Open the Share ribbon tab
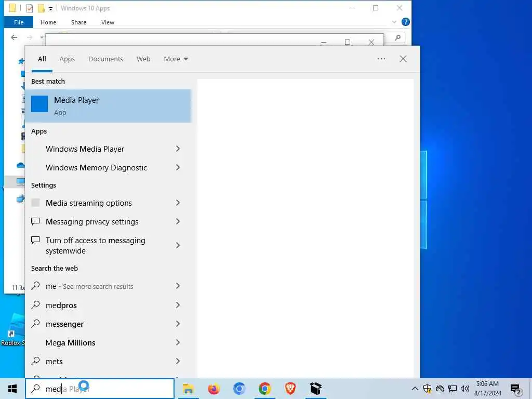 (x=78, y=22)
